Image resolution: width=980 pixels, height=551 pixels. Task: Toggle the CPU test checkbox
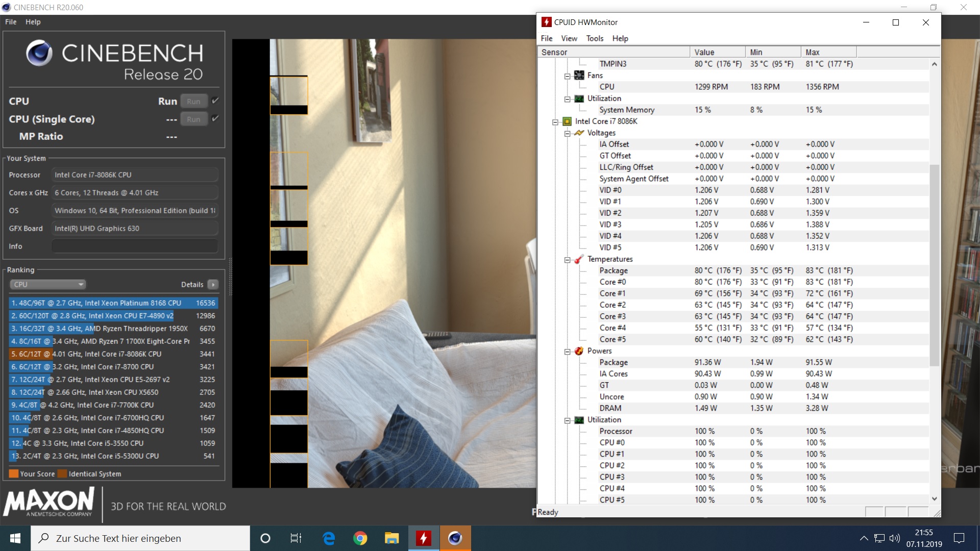point(215,101)
